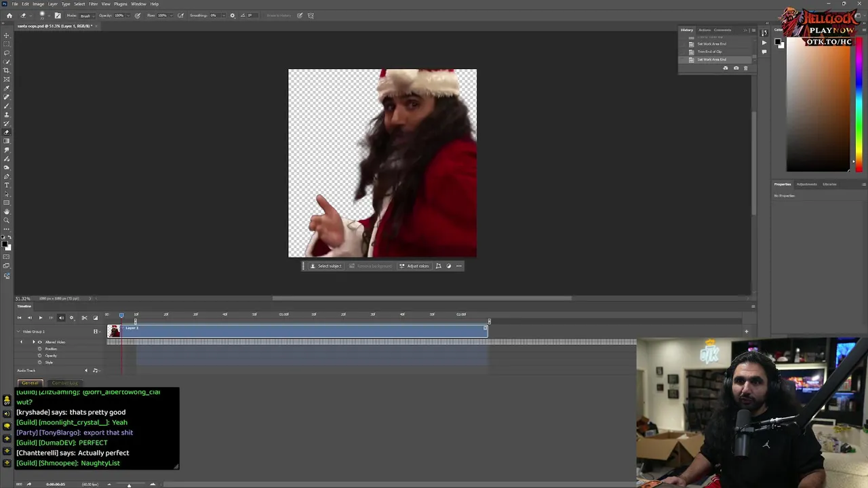This screenshot has width=868, height=488.
Task: Step to previous frame in timeline
Action: click(30, 318)
